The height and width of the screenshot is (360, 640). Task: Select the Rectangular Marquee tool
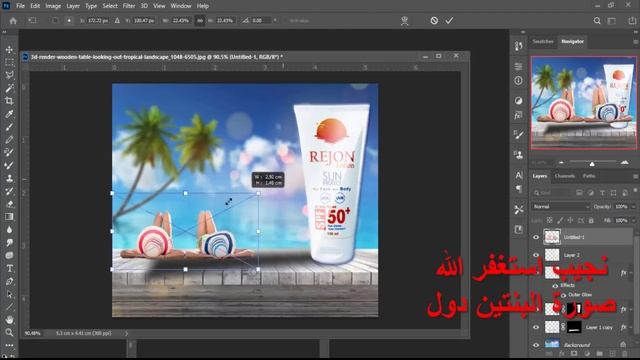pos(9,62)
